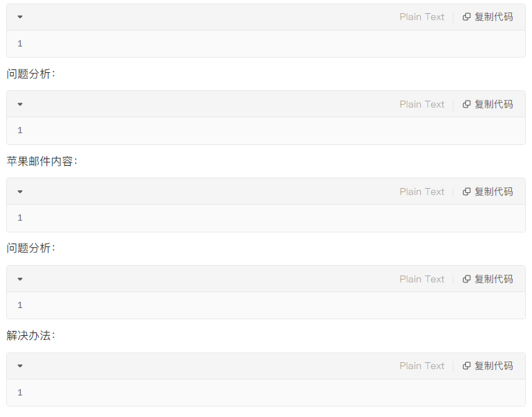
Task: Click code line in the topmost block
Action: coord(20,44)
